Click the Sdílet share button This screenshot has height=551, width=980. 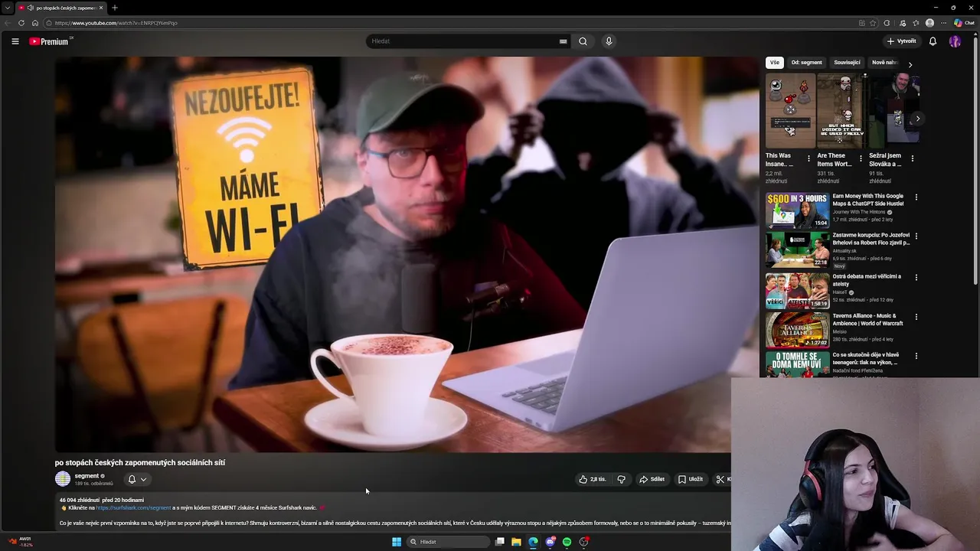(652, 479)
